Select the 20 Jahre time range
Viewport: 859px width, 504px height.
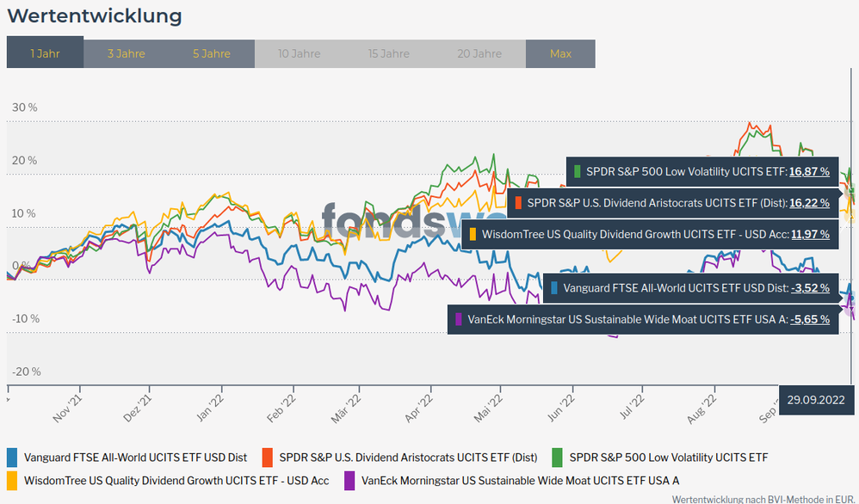tap(479, 53)
